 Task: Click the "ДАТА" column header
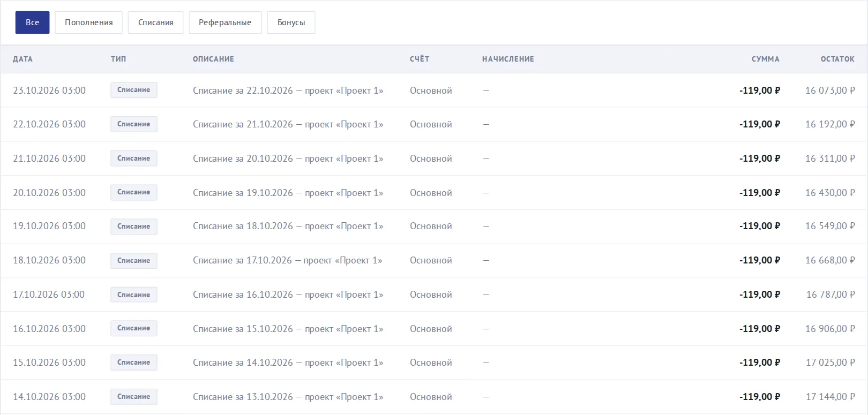click(x=23, y=59)
